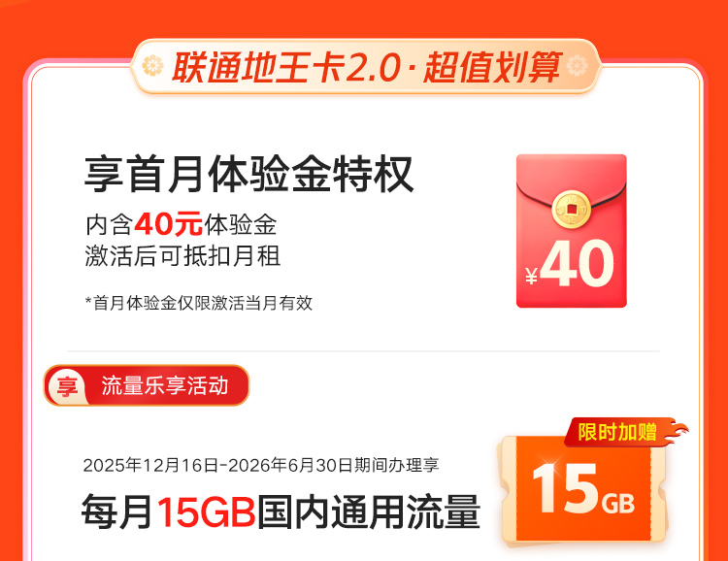Click the gold coin on the envelope
This screenshot has height=561, width=728.
click(x=572, y=210)
